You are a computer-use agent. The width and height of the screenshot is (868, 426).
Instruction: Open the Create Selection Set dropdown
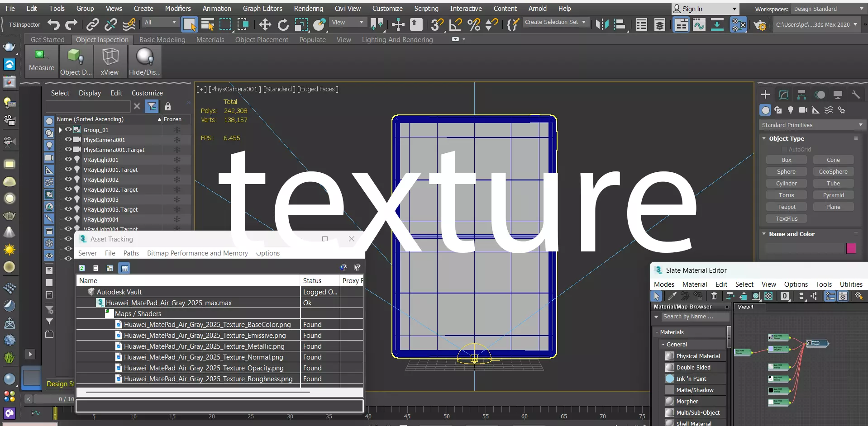point(555,22)
